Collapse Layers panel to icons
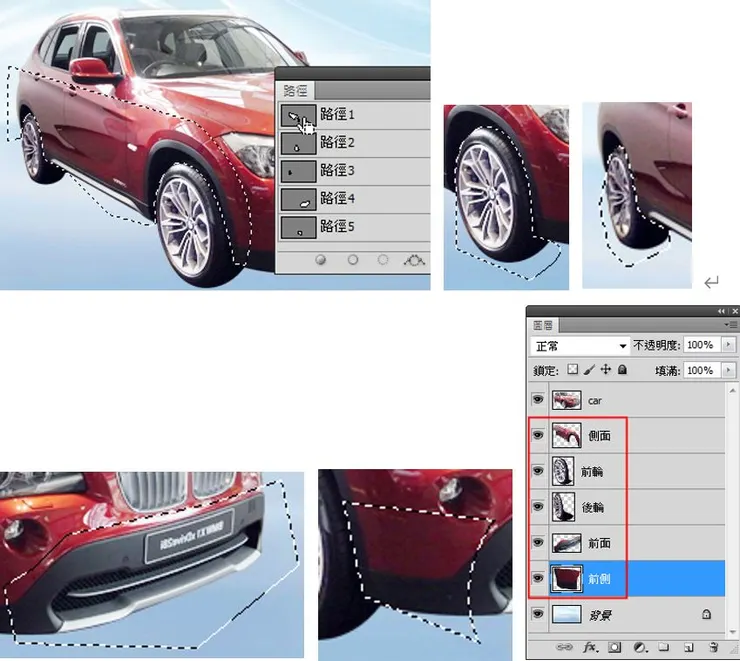This screenshot has height=661, width=740. (x=721, y=311)
